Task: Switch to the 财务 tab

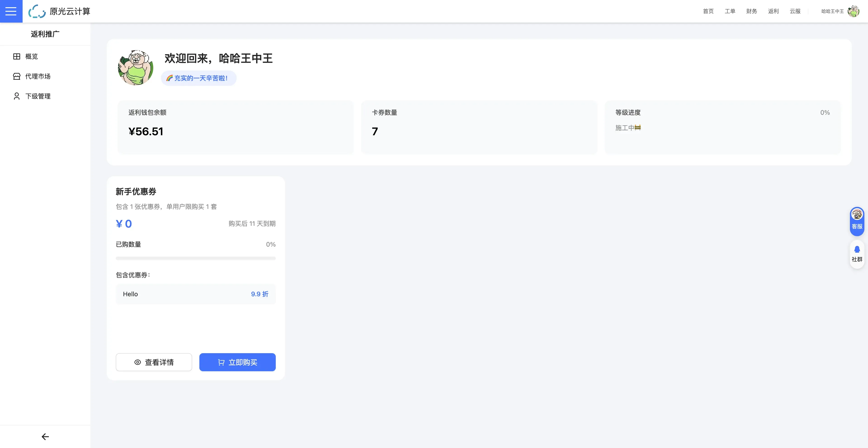Action: 752,11
